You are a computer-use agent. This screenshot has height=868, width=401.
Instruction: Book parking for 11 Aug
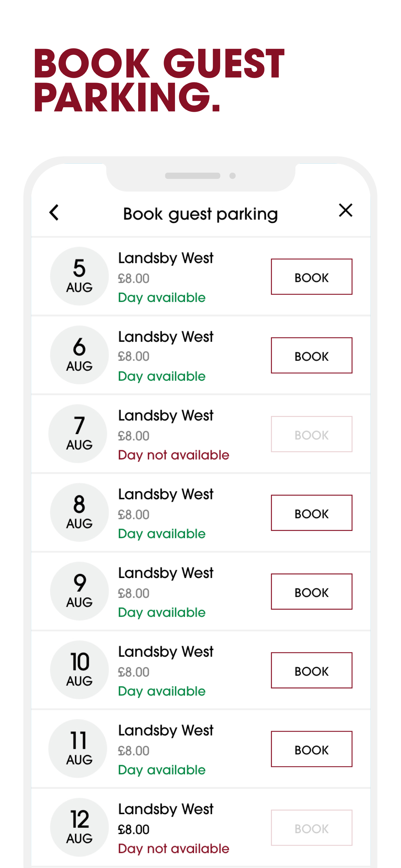311,749
